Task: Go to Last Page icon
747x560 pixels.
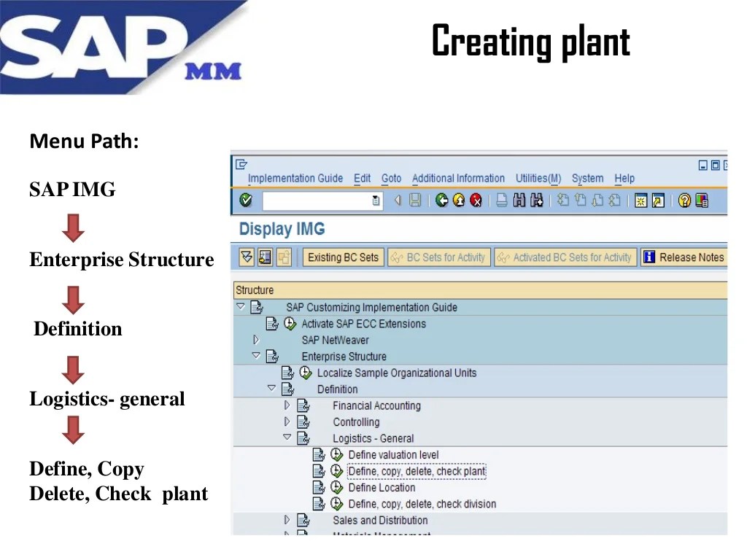Action: click(614, 201)
